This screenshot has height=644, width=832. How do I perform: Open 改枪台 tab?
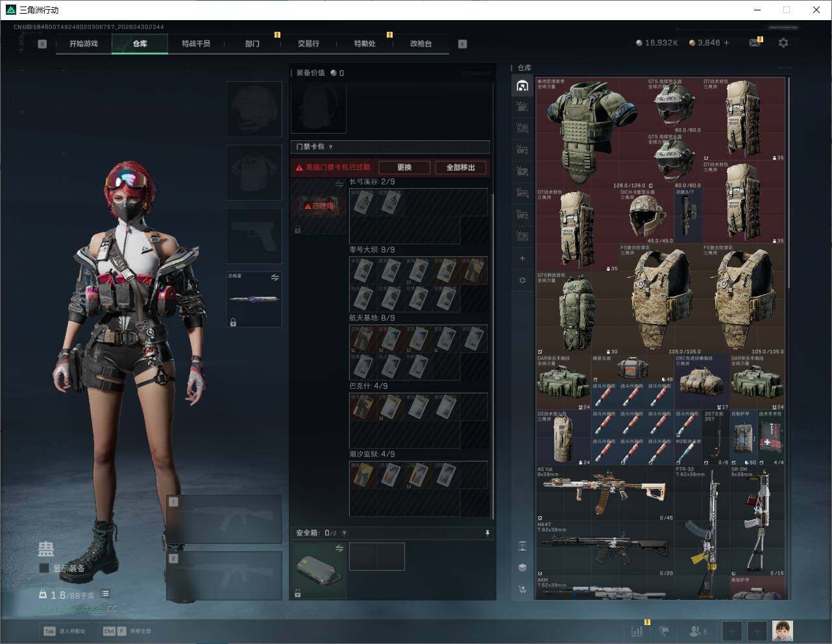point(421,43)
